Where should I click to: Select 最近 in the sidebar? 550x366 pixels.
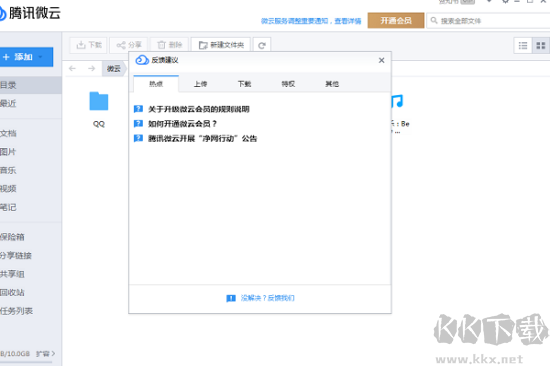(31, 103)
